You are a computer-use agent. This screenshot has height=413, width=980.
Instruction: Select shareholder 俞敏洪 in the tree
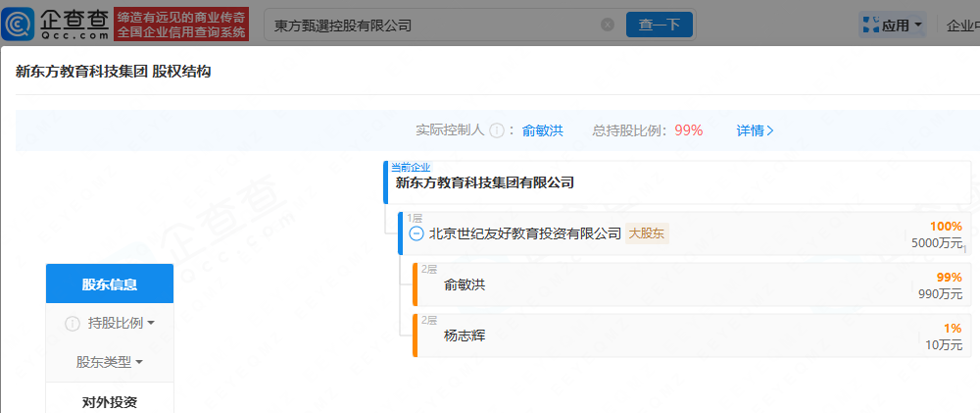[x=465, y=285]
